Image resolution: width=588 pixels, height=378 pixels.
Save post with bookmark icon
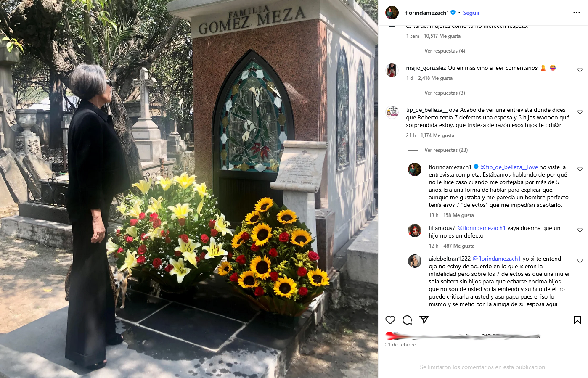click(577, 320)
